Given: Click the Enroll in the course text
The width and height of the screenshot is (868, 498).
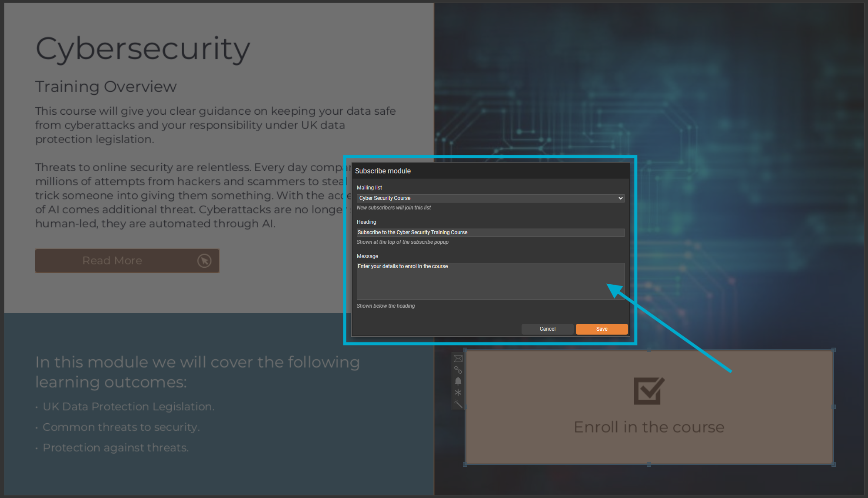Looking at the screenshot, I should tap(649, 427).
